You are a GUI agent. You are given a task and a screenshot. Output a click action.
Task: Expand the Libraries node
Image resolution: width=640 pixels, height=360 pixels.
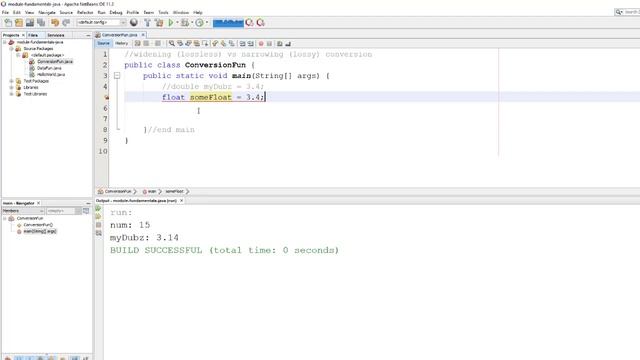click(x=11, y=87)
